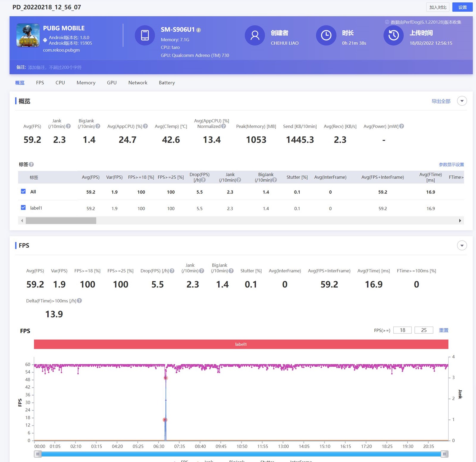
Task: Open the Battery tab
Action: [x=167, y=83]
